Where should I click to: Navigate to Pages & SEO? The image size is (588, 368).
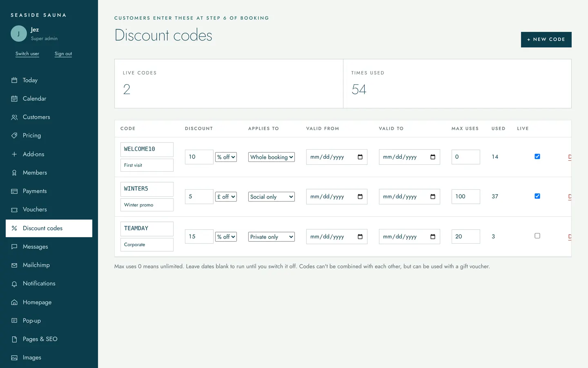pos(49,339)
